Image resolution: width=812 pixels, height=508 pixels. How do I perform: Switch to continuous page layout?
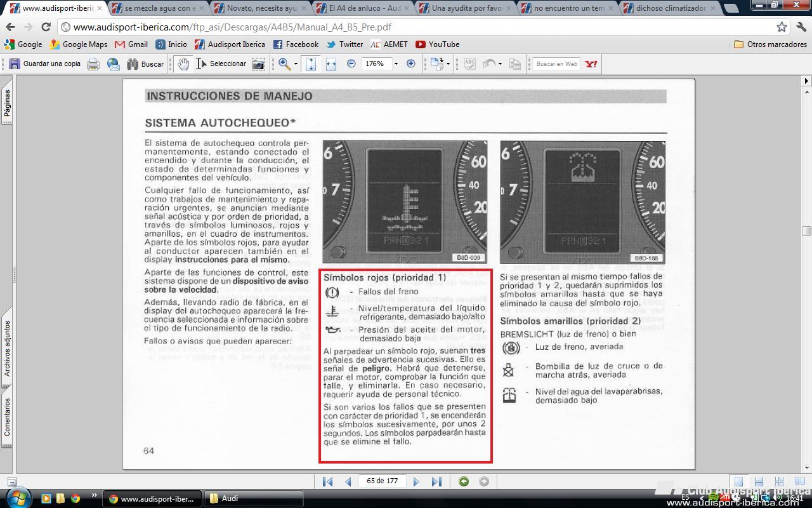[759, 482]
